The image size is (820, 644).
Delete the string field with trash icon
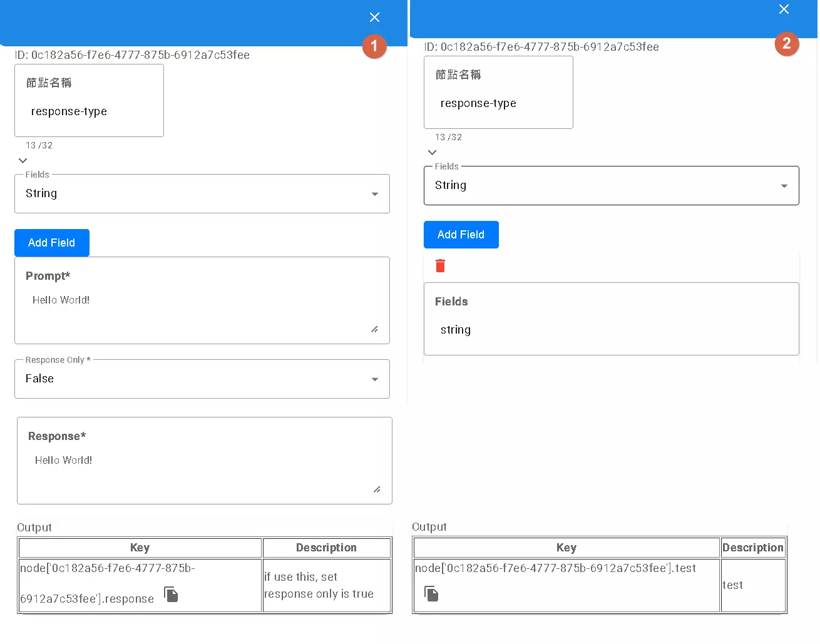coord(440,266)
